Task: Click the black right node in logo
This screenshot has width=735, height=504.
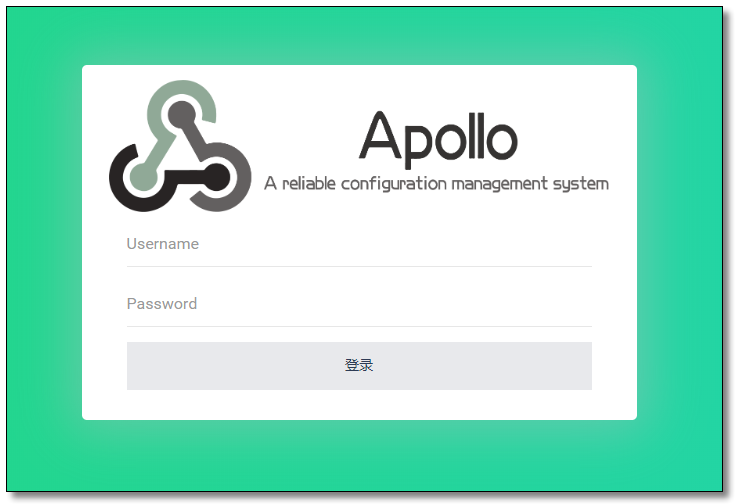Action: (x=217, y=178)
